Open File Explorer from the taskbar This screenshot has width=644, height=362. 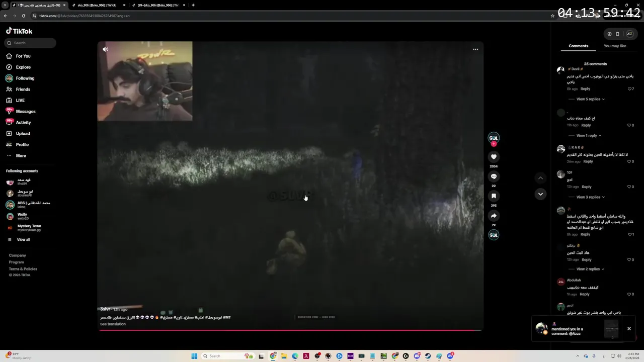coord(284,356)
